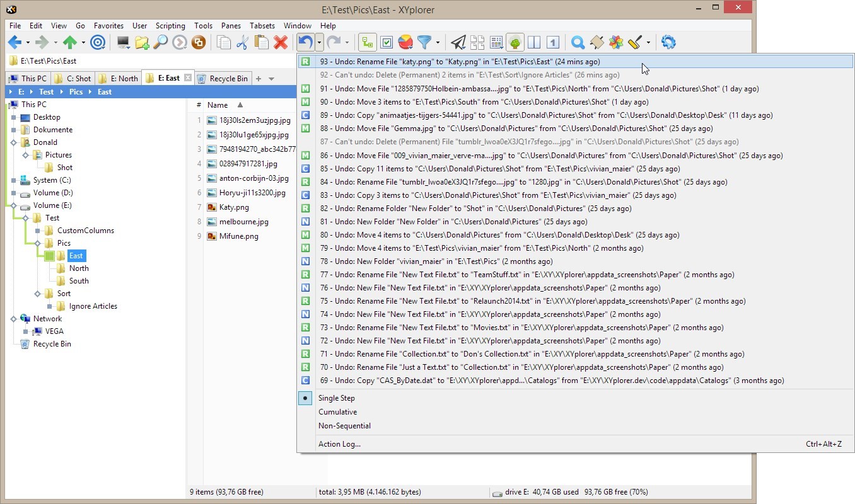Toggle the Mini Tree toolbar button
Viewport: 855px width, 504px height.
[x=368, y=42]
